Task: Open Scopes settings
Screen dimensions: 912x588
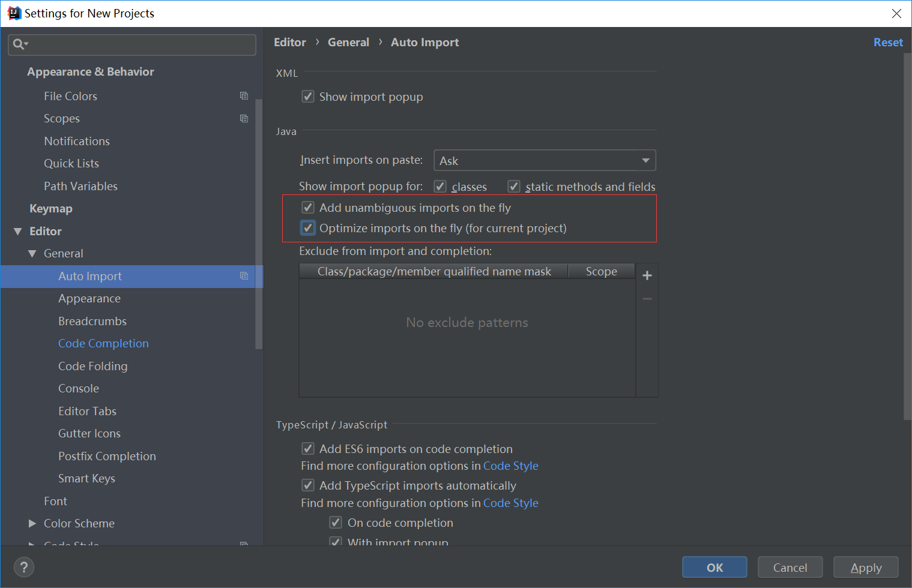Action: pyautogui.click(x=62, y=119)
